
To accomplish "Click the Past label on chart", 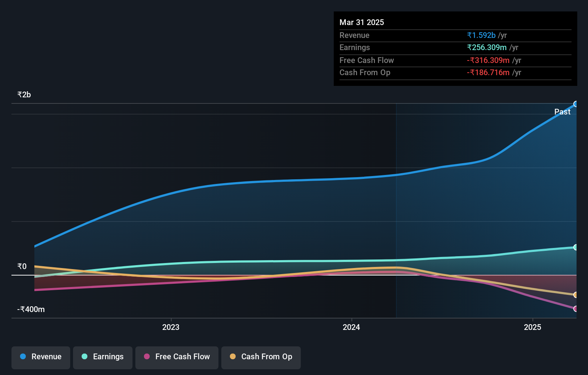I will click(x=562, y=112).
